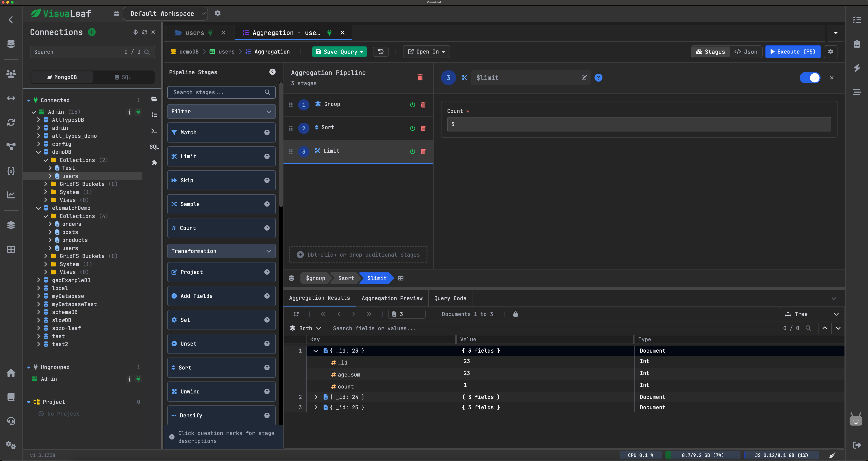Collapse the Pipeline Stages panel arrow

272,72
